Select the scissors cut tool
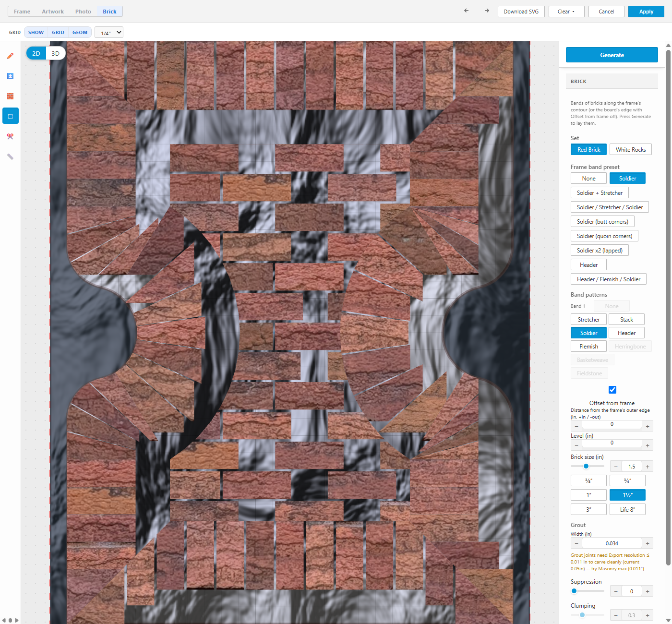This screenshot has width=672, height=624. [10, 136]
